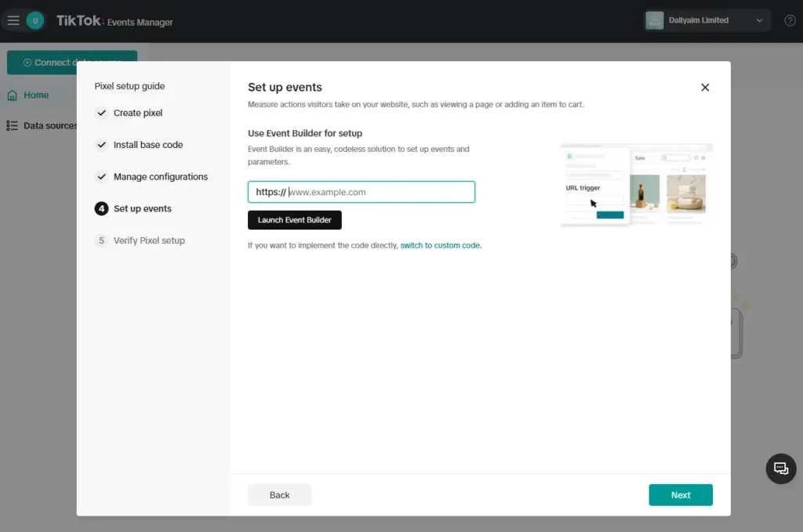Click the Event Builder preview illustration

click(635, 185)
